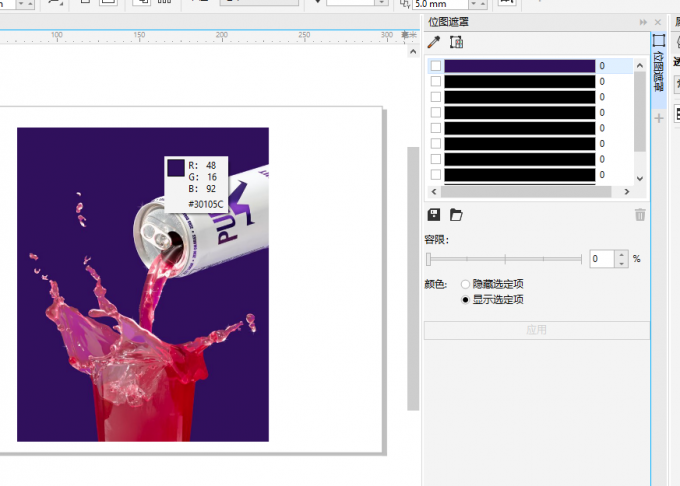Collapse the 位图遮罩 docker with double-arrow icon
The height and width of the screenshot is (486, 680).
[x=643, y=22]
